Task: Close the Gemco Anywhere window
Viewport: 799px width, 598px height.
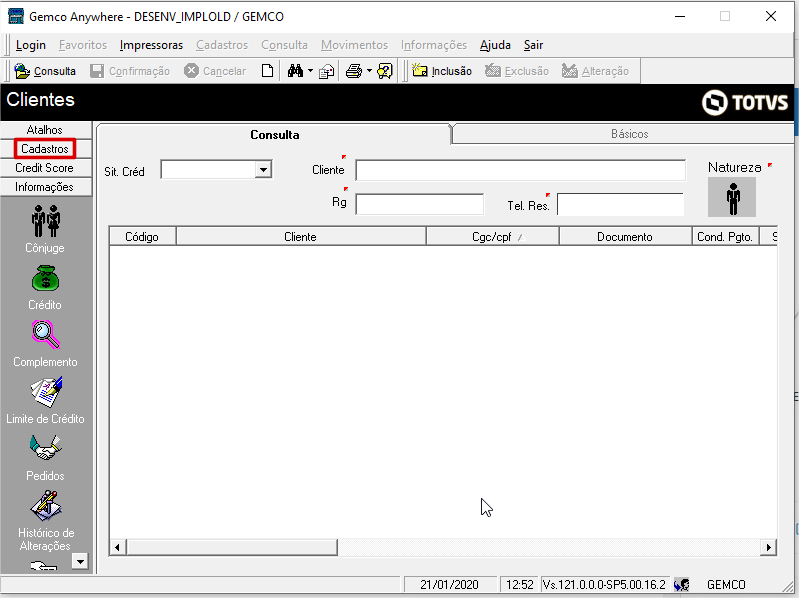Action: tap(771, 16)
